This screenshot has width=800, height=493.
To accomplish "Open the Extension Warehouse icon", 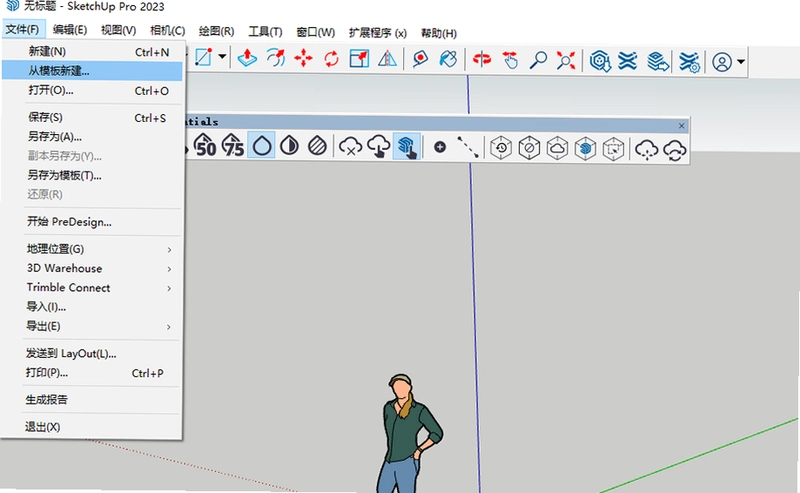I will 628,61.
